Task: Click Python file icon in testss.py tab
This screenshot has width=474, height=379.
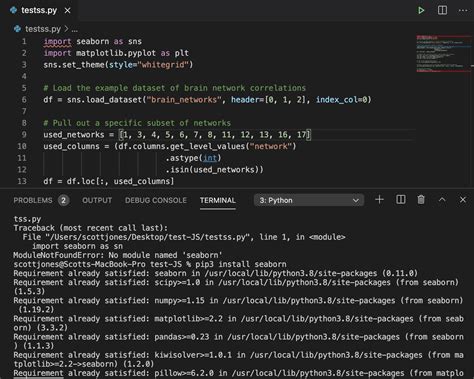Action: 13,10
